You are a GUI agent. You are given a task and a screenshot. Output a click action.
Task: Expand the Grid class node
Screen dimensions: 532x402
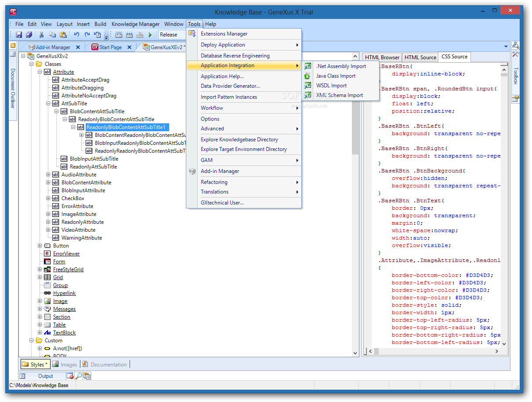40,277
